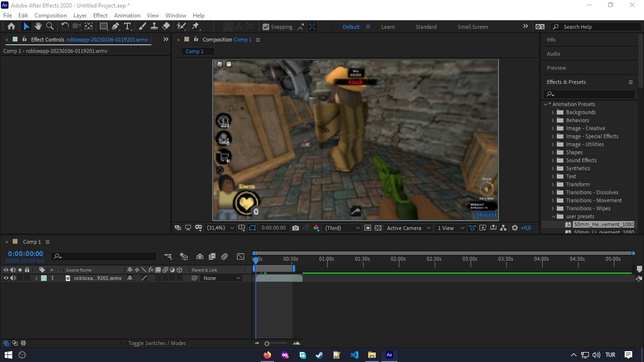The width and height of the screenshot is (644, 362).
Task: Select the Puppet Pin tool
Action: tap(196, 26)
